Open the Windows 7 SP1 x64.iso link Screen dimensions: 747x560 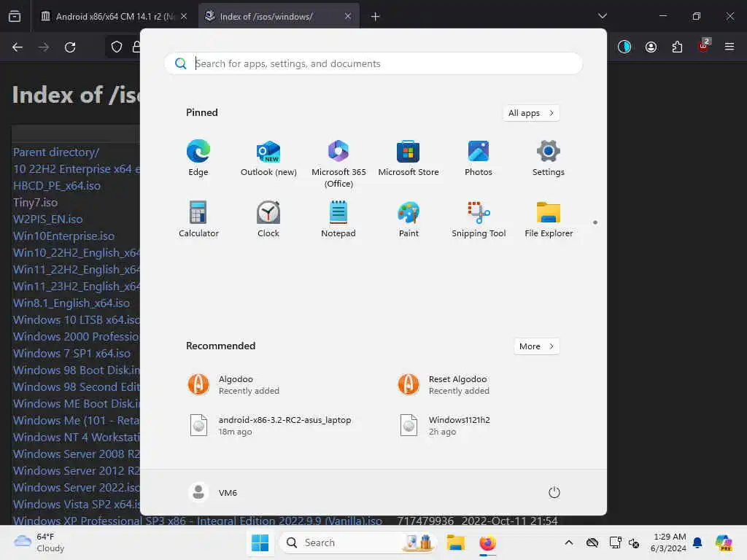(x=71, y=354)
